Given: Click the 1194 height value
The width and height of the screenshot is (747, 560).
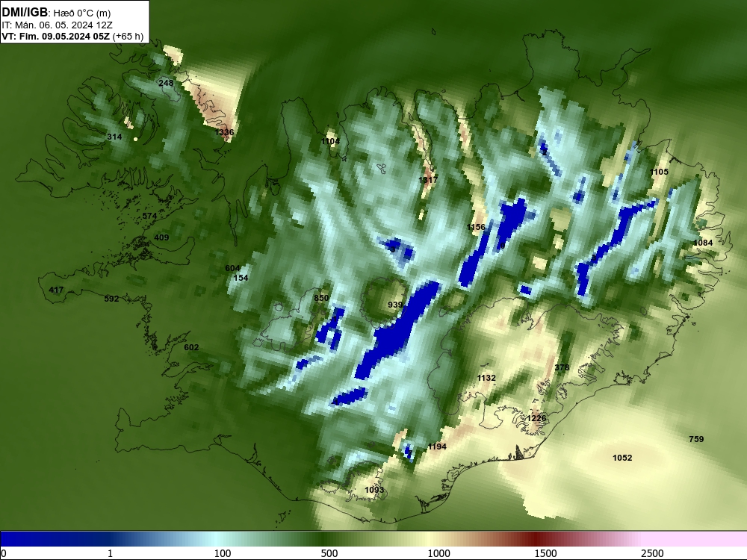Looking at the screenshot, I should coord(437,447).
